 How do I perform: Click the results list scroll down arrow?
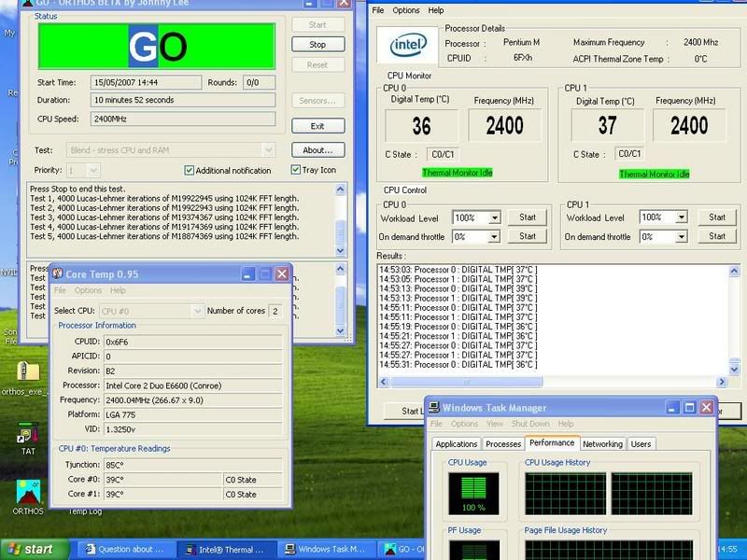[x=734, y=369]
